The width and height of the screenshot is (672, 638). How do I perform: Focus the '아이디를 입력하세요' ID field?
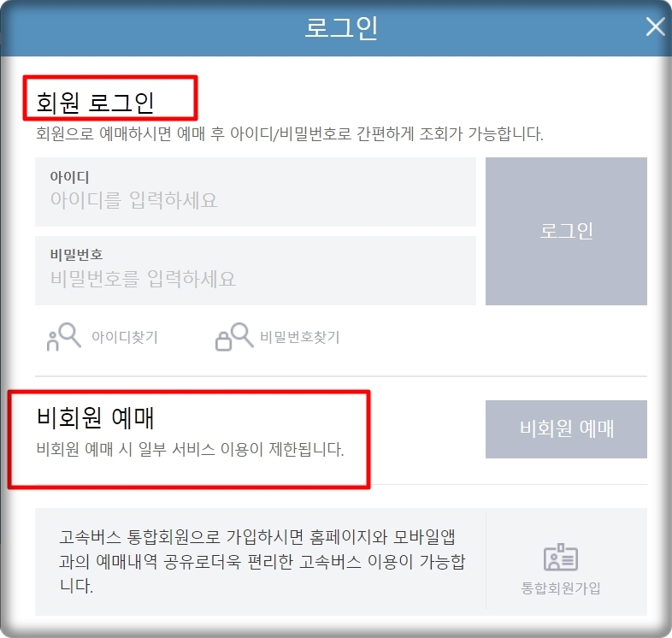(x=256, y=192)
